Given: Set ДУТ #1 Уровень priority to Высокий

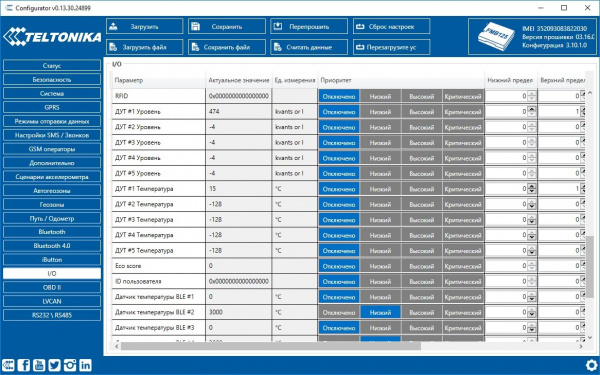Looking at the screenshot, I should 422,112.
